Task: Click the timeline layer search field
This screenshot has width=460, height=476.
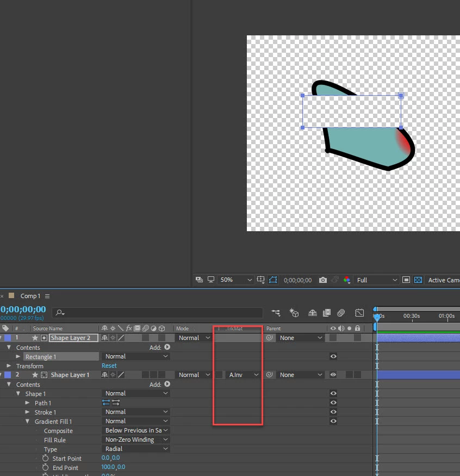Action: pos(157,312)
